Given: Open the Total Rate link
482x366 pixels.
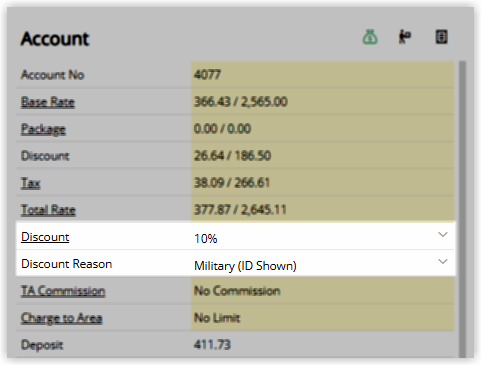Looking at the screenshot, I should coord(48,210).
